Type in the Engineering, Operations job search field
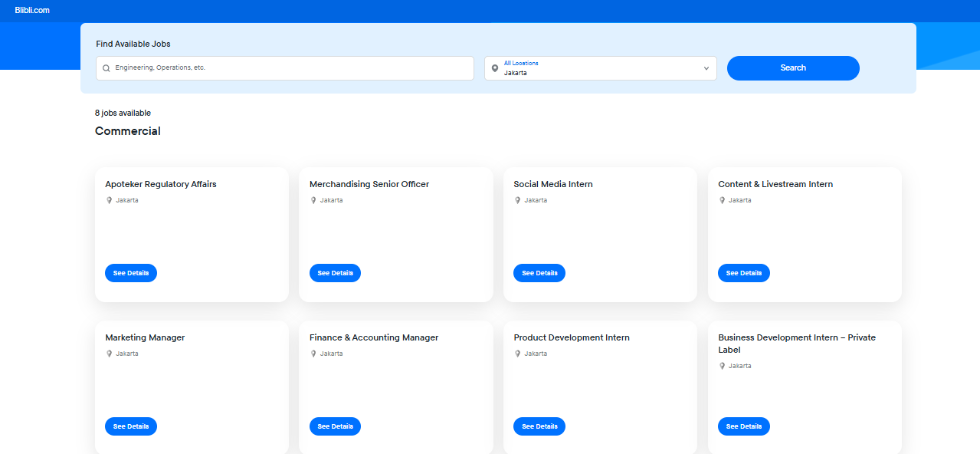This screenshot has width=980, height=454. point(291,68)
